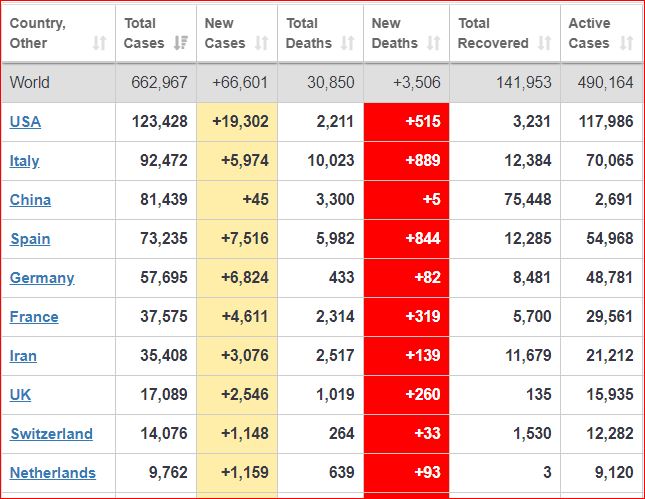Select Spain new deaths +844 cell

coord(406,239)
